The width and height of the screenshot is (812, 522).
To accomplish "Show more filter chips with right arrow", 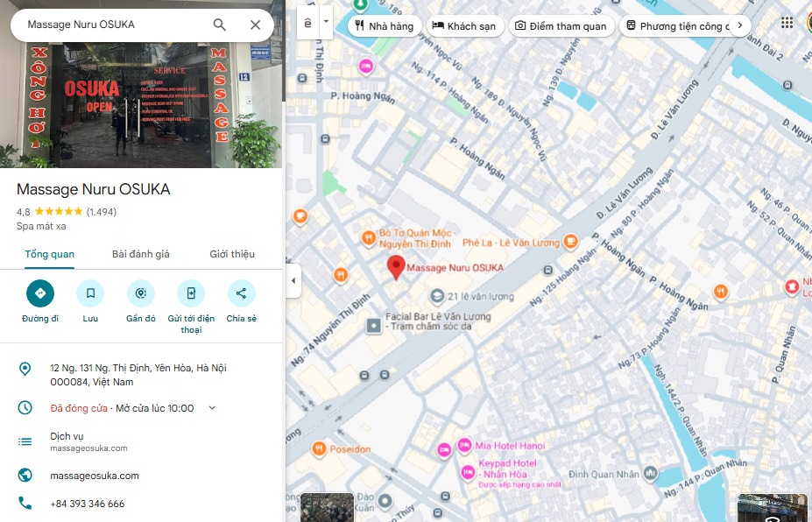I will pos(740,25).
